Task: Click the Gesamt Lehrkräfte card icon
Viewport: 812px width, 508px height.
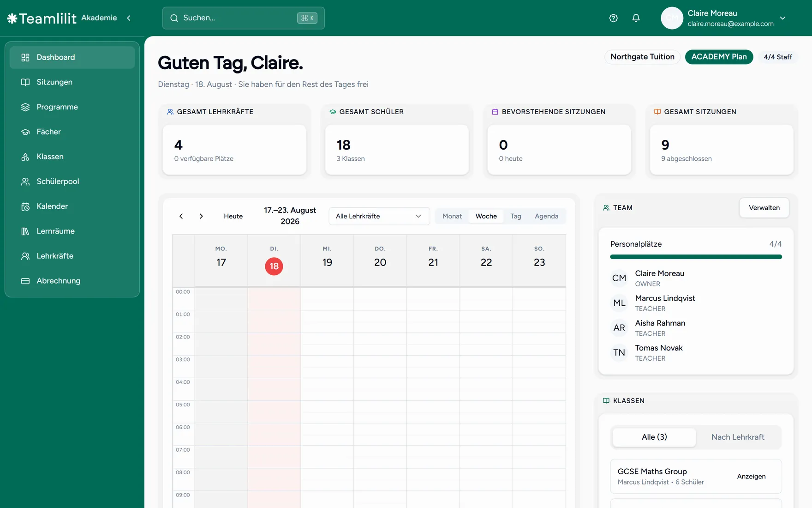Action: [170, 112]
